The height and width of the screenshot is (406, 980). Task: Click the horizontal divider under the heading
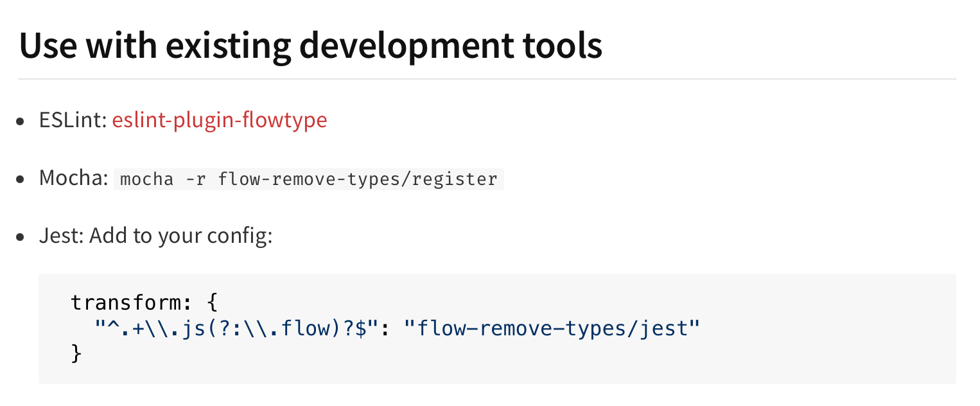point(488,78)
